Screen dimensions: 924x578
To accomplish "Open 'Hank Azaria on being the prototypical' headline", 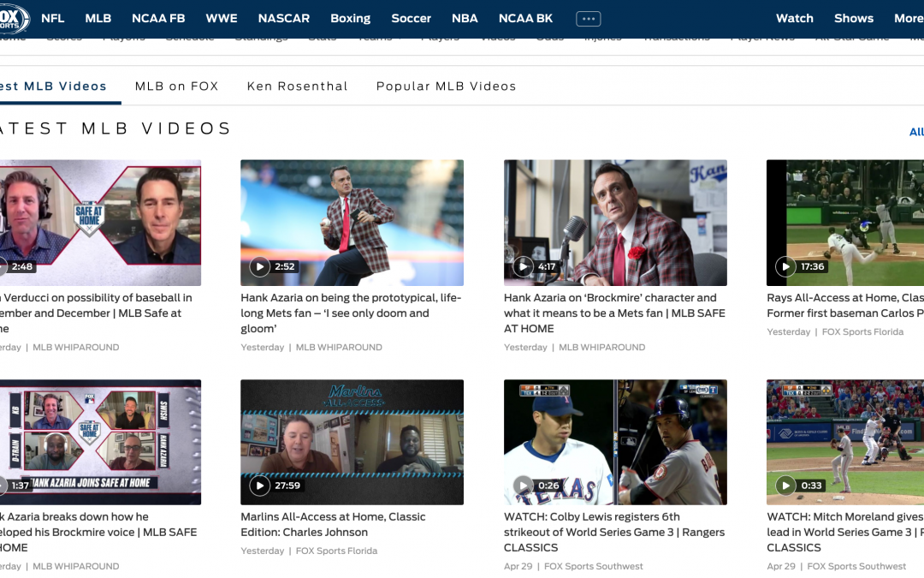I will click(352, 313).
